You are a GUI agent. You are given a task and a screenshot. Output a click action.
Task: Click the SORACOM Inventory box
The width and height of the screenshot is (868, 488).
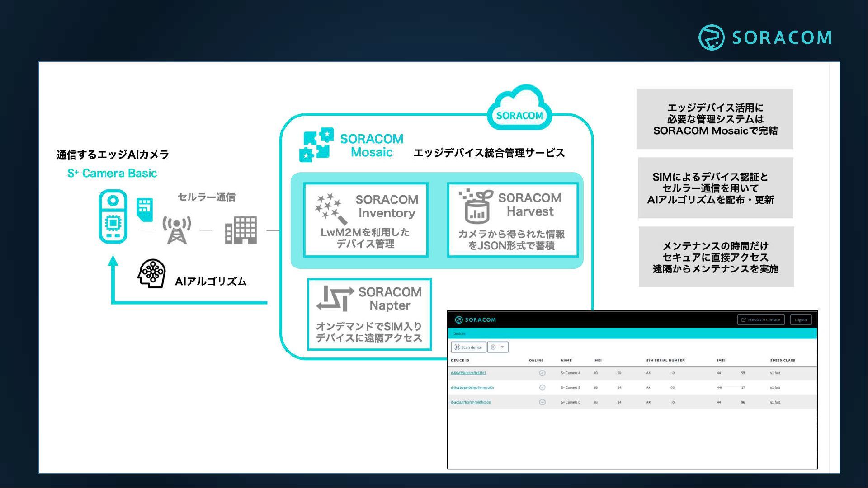[x=366, y=220]
